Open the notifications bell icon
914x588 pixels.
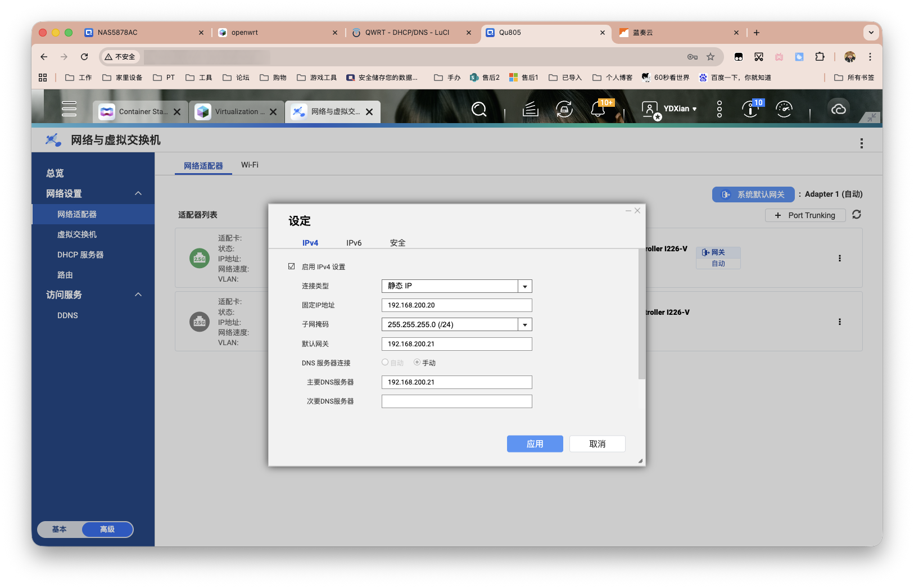coord(598,109)
